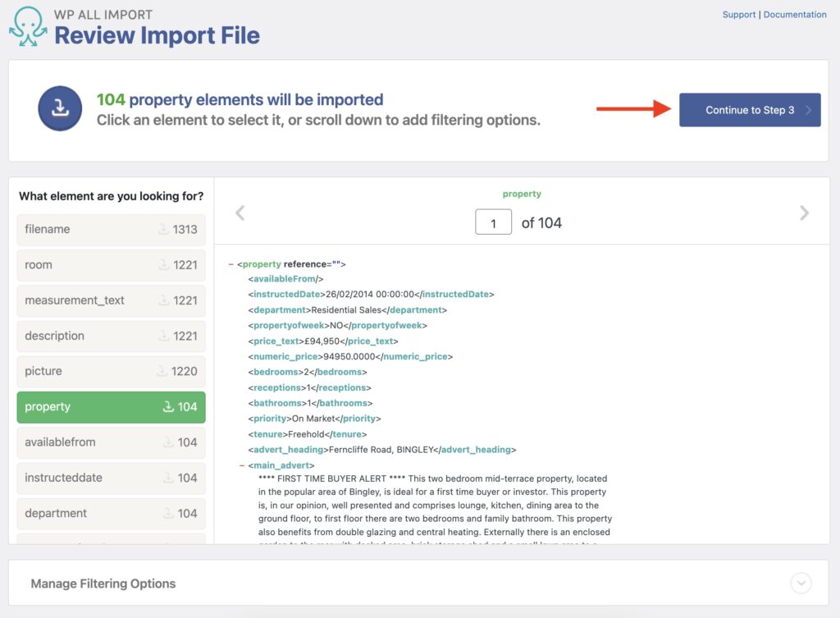Screen dimensions: 840x618
Task: Collapse the main_advert XML node
Action: (x=240, y=465)
